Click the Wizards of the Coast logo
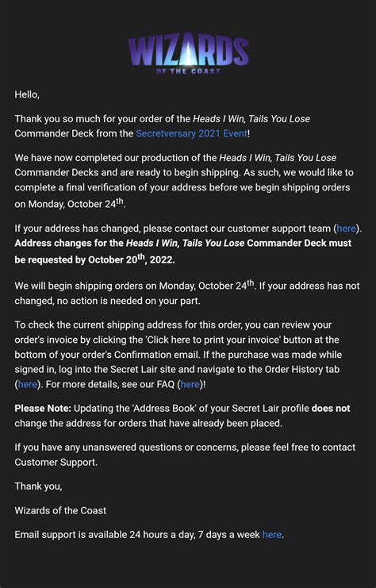 [188, 55]
